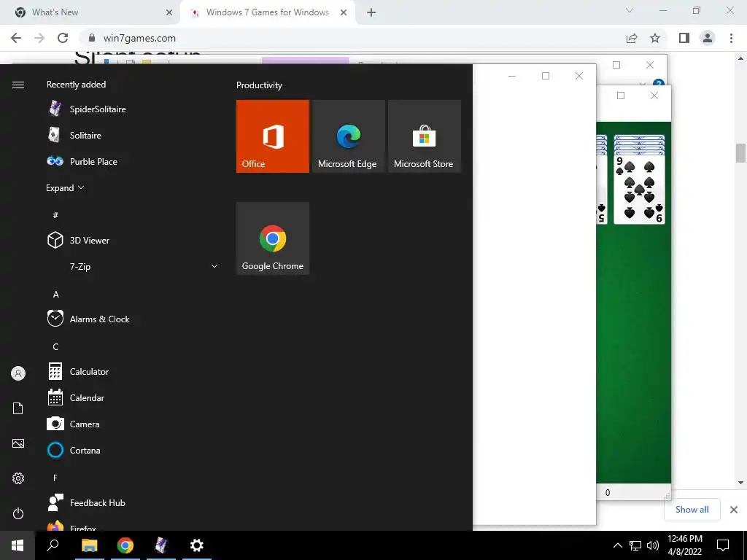The width and height of the screenshot is (747, 560).
Task: Expand the Start menu hamburger navigation
Action: [18, 85]
